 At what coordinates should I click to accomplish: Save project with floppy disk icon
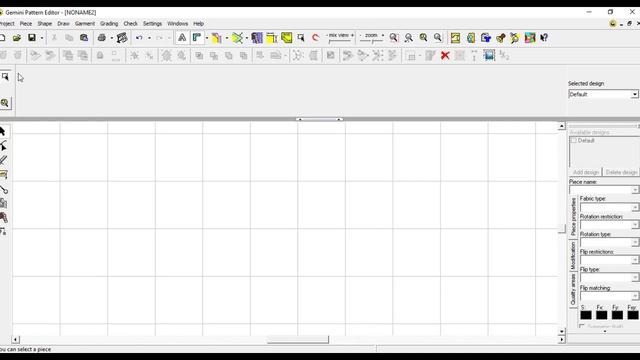(x=32, y=38)
